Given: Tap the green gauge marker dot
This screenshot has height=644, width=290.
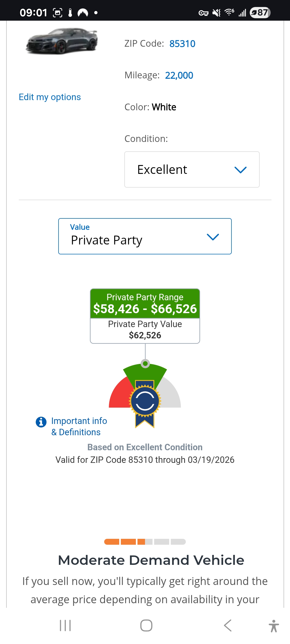Looking at the screenshot, I should (145, 364).
